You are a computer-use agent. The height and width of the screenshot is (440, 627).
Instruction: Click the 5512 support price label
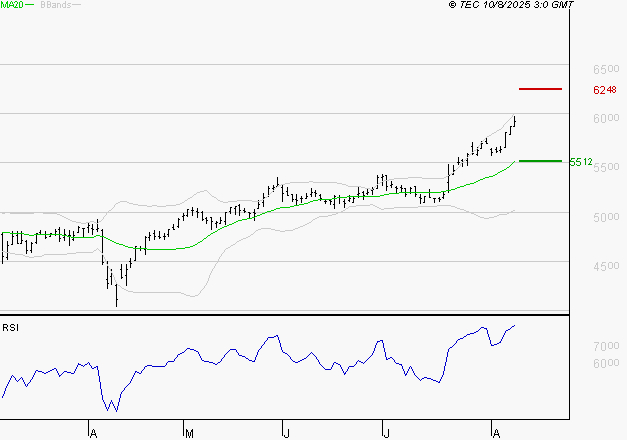(x=581, y=161)
